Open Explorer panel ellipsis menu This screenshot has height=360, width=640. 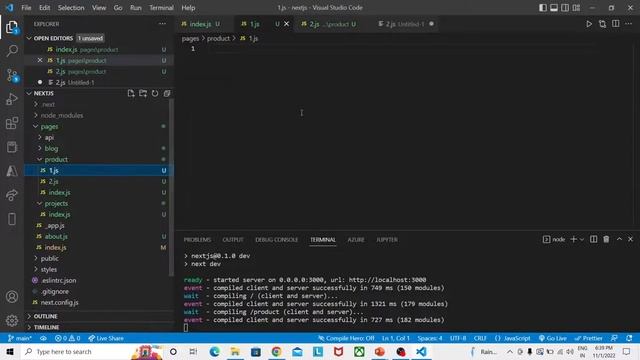[x=162, y=24]
